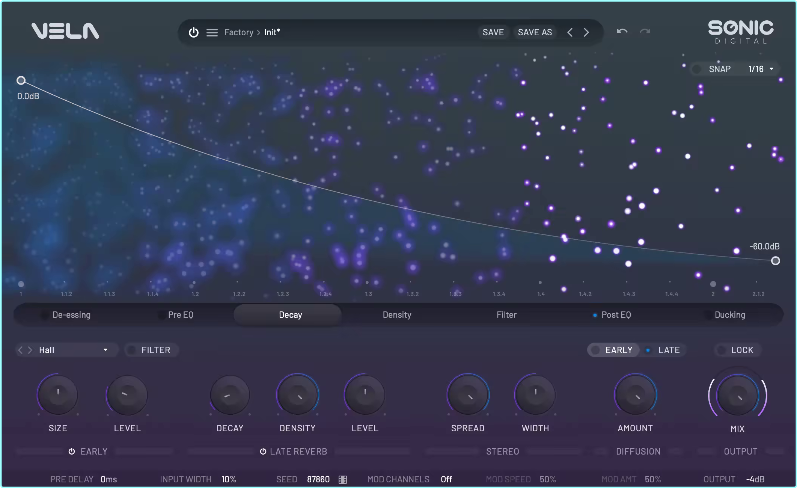Load the previous preset arrow
797x488 pixels.
click(570, 33)
